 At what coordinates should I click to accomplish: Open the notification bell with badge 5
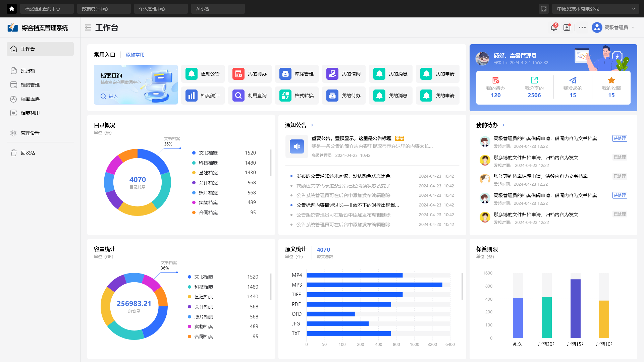553,27
